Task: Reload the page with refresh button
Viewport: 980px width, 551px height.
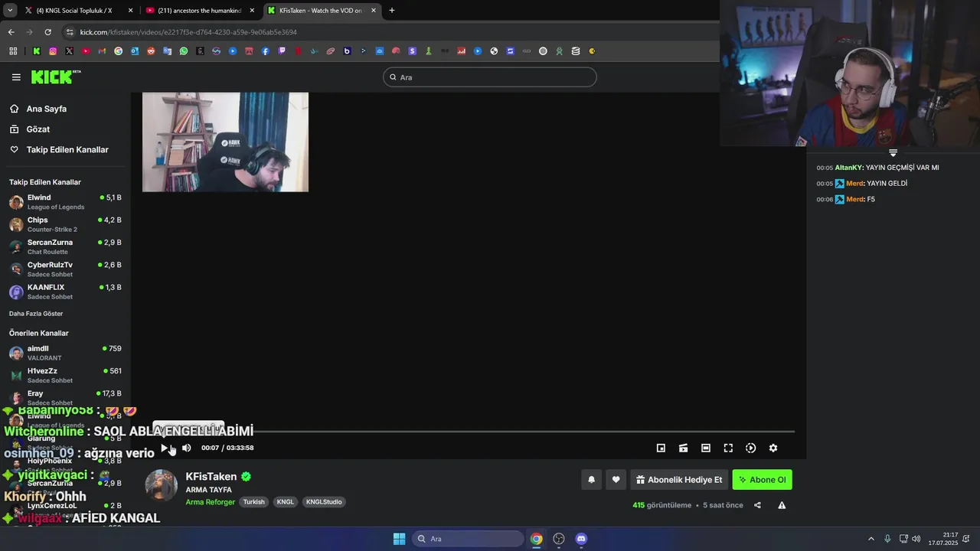Action: click(47, 32)
